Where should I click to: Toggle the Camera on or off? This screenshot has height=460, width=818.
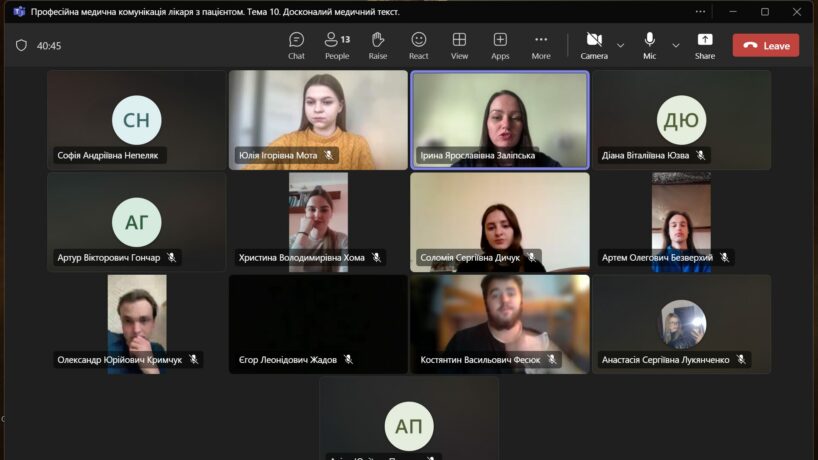tap(593, 45)
